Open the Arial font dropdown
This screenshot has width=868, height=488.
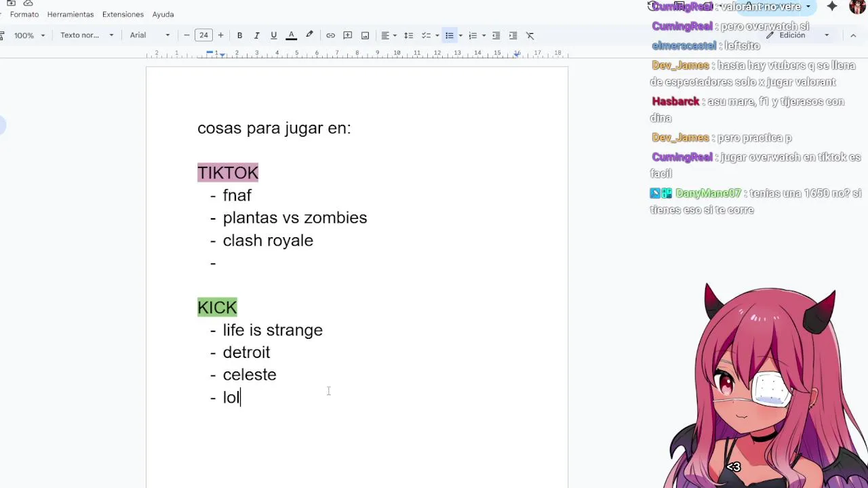click(x=150, y=35)
